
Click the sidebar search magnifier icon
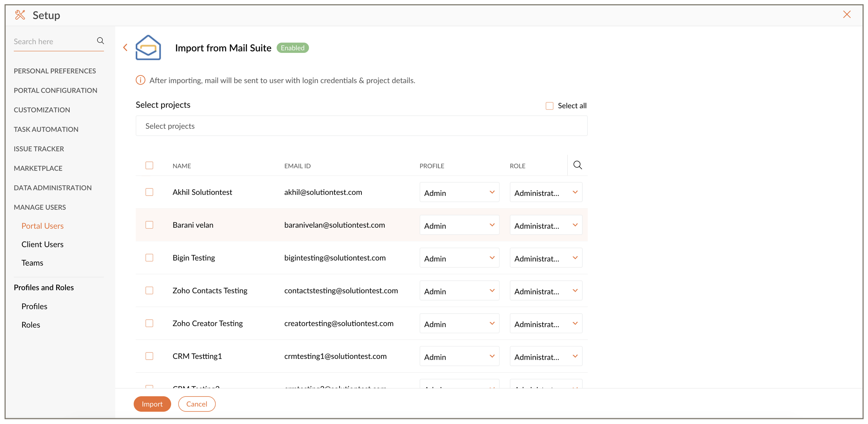point(100,41)
